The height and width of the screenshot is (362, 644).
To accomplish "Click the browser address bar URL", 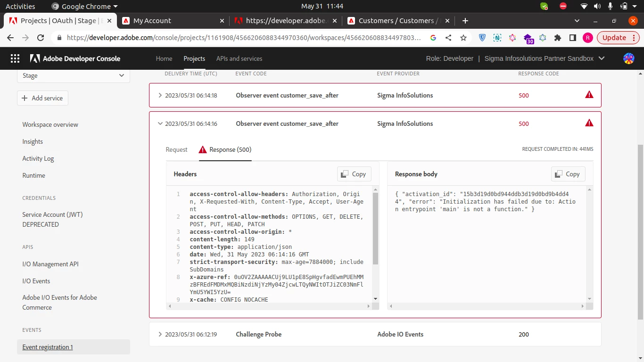I will point(244,38).
